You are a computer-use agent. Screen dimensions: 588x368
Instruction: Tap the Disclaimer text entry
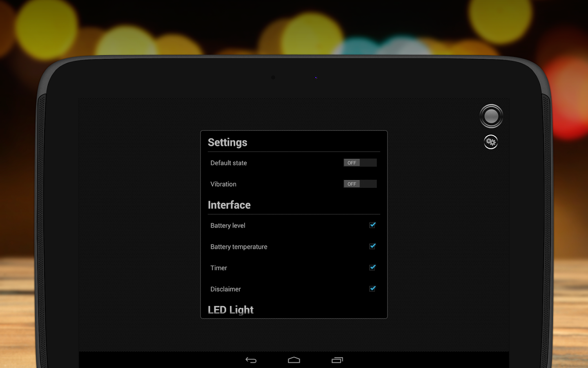pyautogui.click(x=225, y=289)
